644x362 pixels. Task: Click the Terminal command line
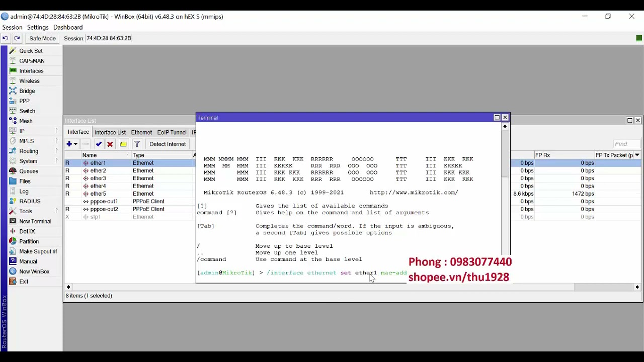[302, 273]
